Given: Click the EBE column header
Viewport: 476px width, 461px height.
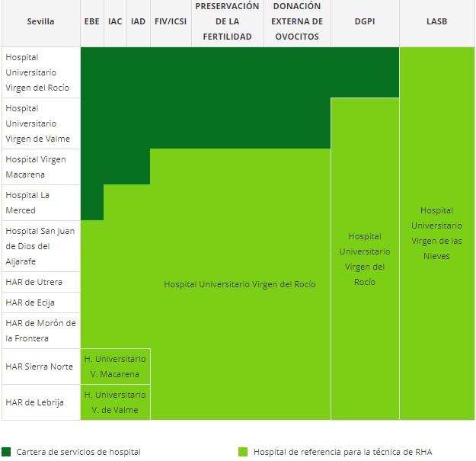Looking at the screenshot, I should [91, 22].
